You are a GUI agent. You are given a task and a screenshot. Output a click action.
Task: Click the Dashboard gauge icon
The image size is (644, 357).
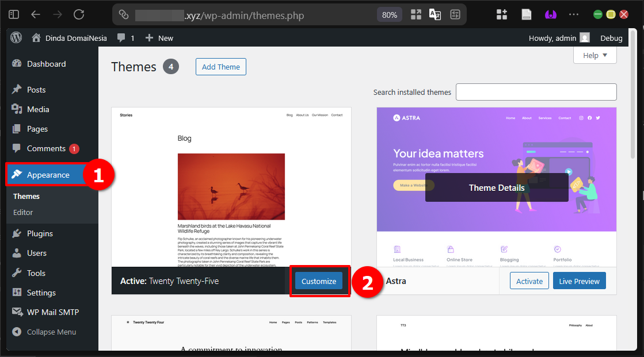point(17,64)
